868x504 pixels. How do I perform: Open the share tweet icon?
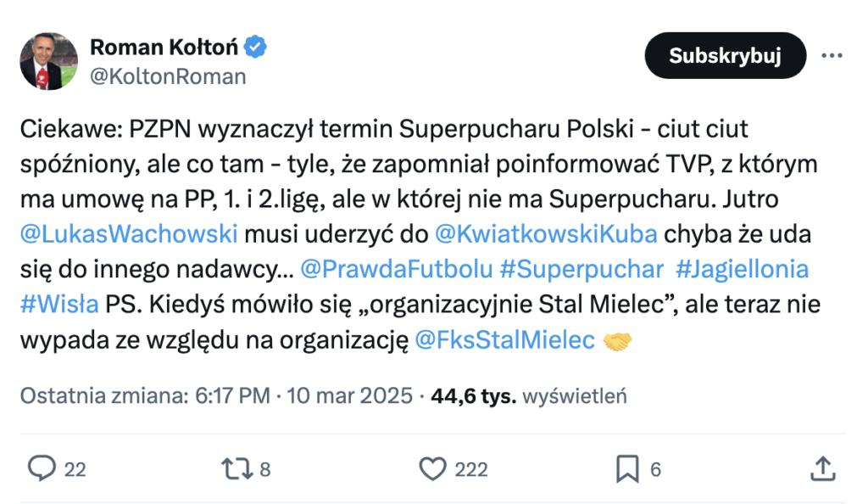(x=821, y=467)
